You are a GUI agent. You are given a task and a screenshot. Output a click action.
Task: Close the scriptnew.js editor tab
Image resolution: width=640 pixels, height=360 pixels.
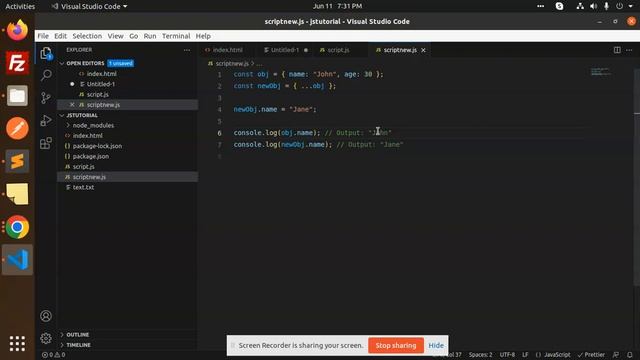423,50
